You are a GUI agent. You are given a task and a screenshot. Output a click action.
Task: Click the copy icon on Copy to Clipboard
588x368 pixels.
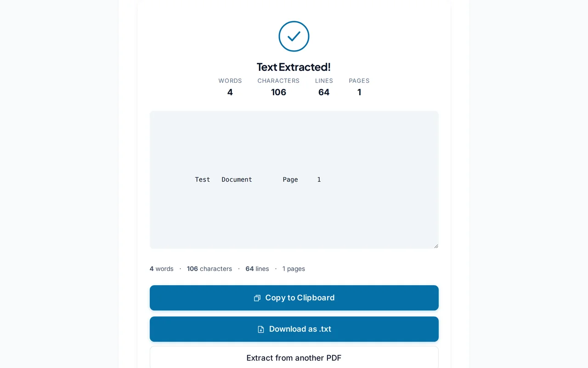[x=257, y=298]
